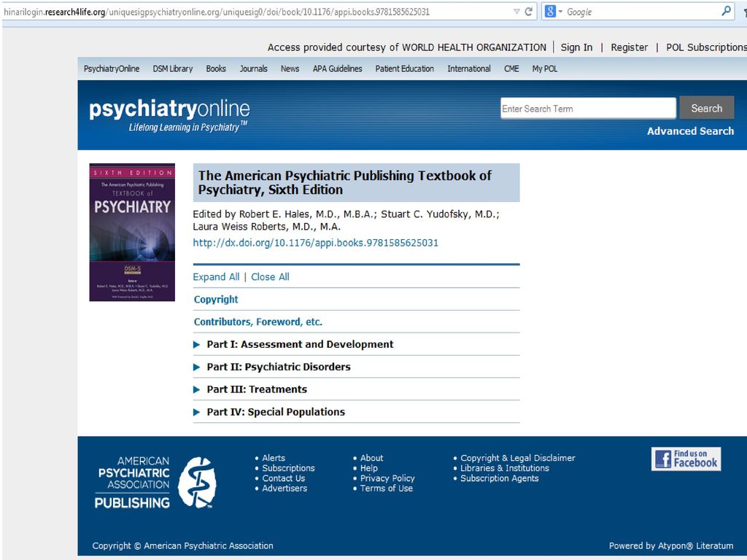Open the DSM Library menu item

pyautogui.click(x=172, y=69)
